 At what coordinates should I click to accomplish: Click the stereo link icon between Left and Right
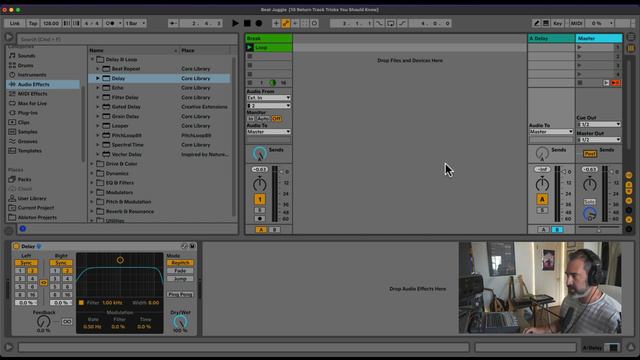(43, 282)
